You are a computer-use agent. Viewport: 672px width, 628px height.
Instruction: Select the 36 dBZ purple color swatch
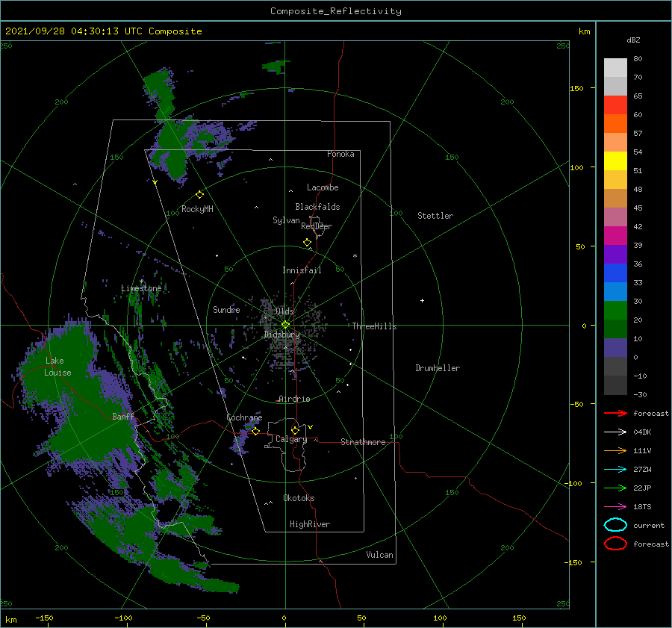615,254
